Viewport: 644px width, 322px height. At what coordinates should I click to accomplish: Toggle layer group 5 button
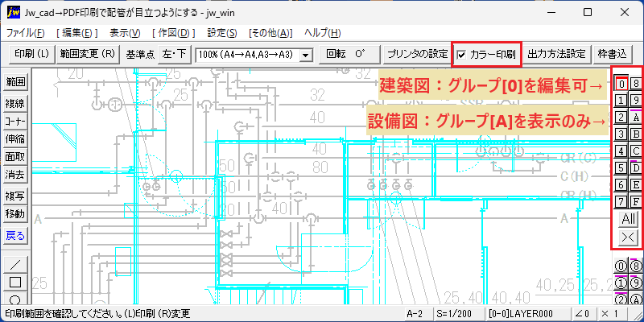click(x=621, y=167)
